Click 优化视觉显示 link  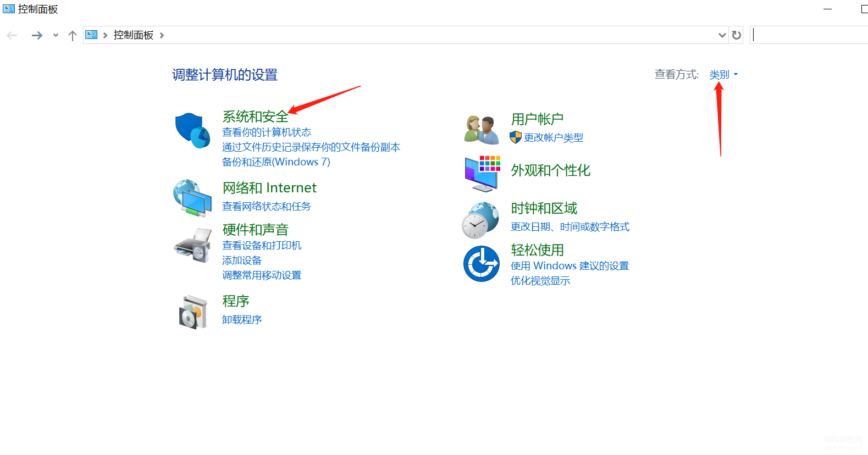(540, 281)
